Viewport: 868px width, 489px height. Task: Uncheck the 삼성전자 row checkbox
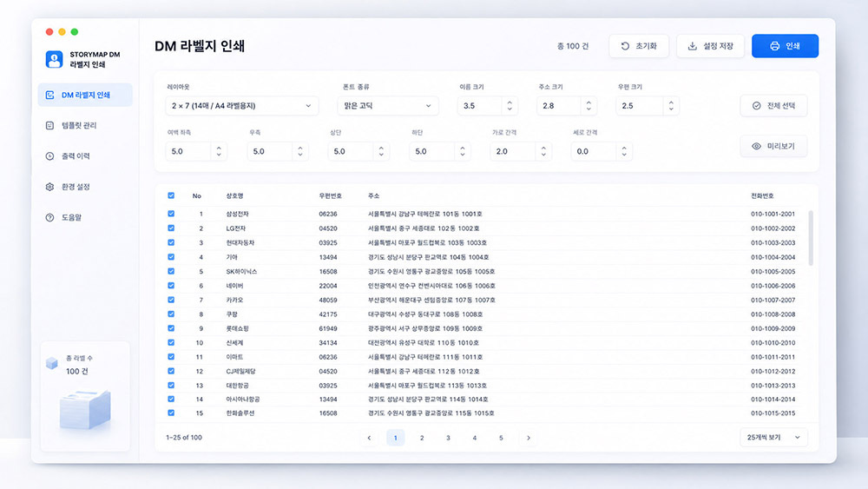[x=171, y=213]
